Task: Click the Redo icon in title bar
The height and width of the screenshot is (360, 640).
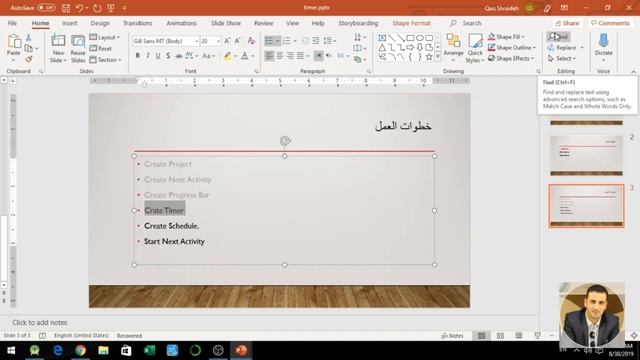Action: pyautogui.click(x=97, y=8)
